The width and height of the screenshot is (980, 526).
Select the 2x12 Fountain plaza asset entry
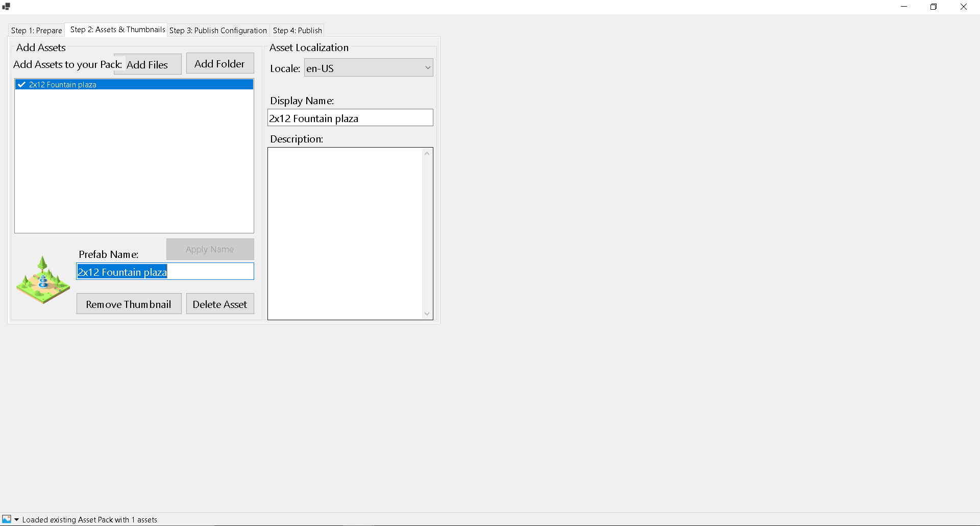coord(77,84)
